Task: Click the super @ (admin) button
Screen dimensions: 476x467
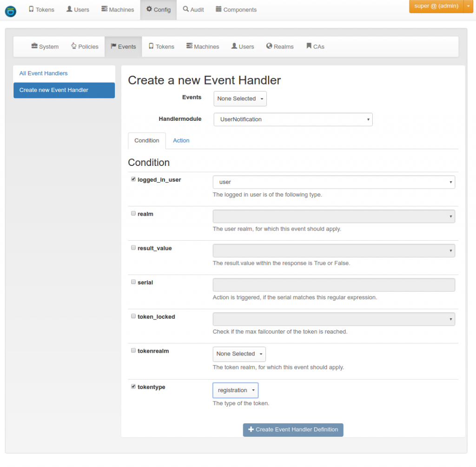Action: tap(436, 6)
